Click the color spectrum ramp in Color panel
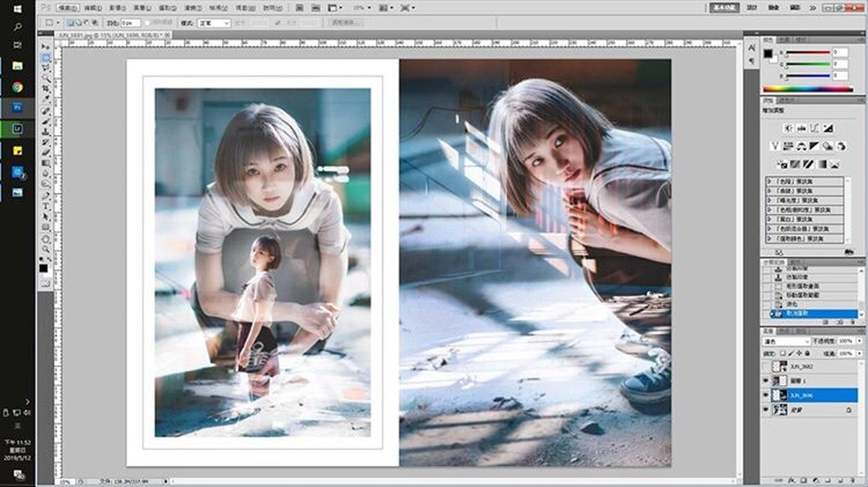Viewport: 868px width, 487px height. click(808, 88)
